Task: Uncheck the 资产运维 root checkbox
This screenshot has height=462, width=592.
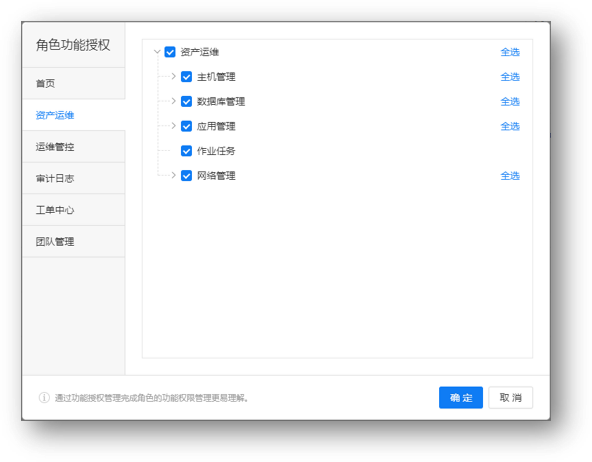Action: (x=170, y=52)
